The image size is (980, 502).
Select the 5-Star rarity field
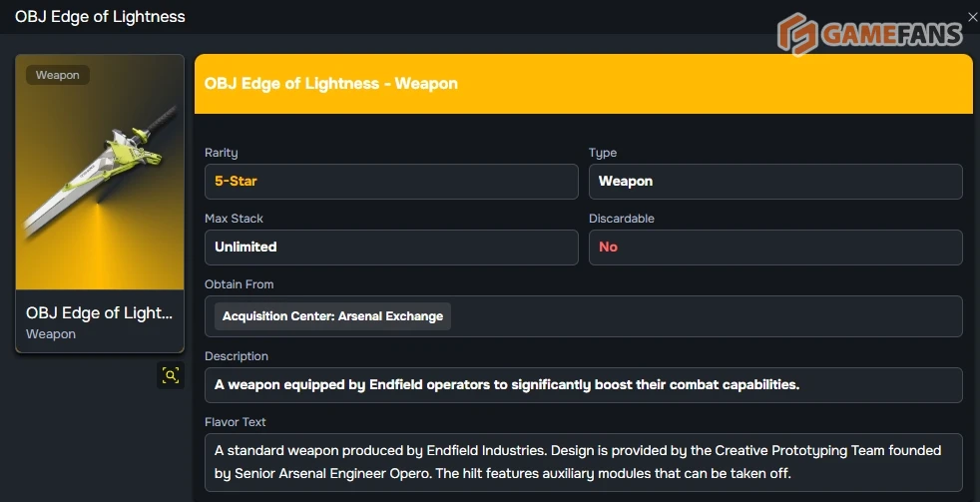(391, 182)
